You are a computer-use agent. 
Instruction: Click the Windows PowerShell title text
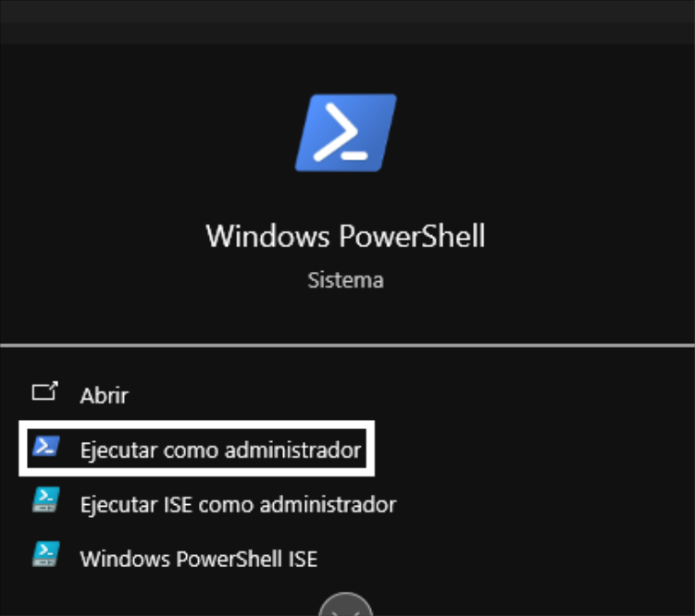345,236
